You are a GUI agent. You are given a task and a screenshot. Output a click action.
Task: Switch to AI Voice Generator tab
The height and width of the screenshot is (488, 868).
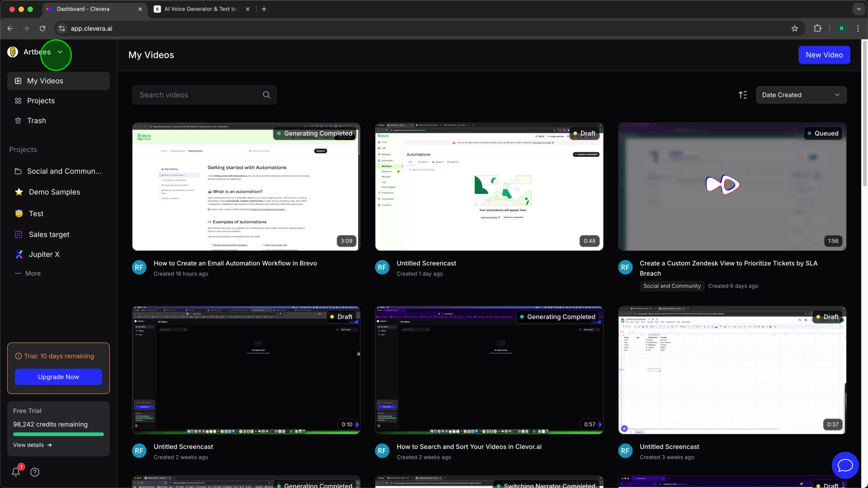click(x=200, y=9)
